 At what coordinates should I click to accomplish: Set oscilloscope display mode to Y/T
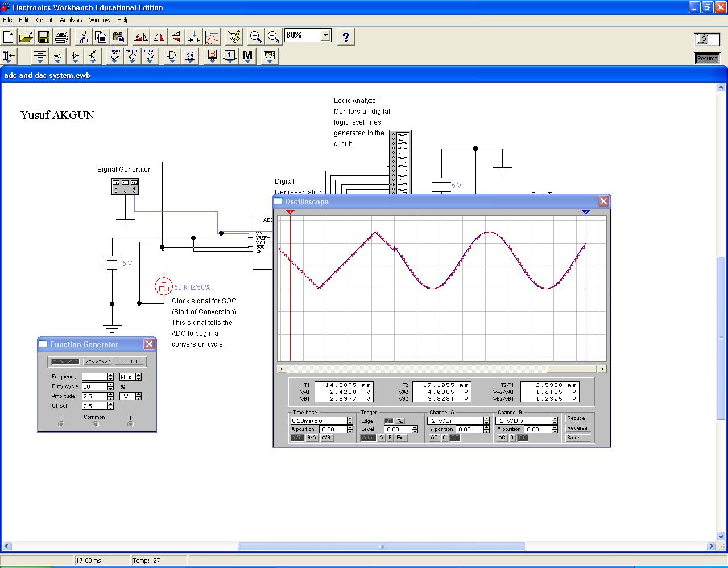(x=297, y=438)
